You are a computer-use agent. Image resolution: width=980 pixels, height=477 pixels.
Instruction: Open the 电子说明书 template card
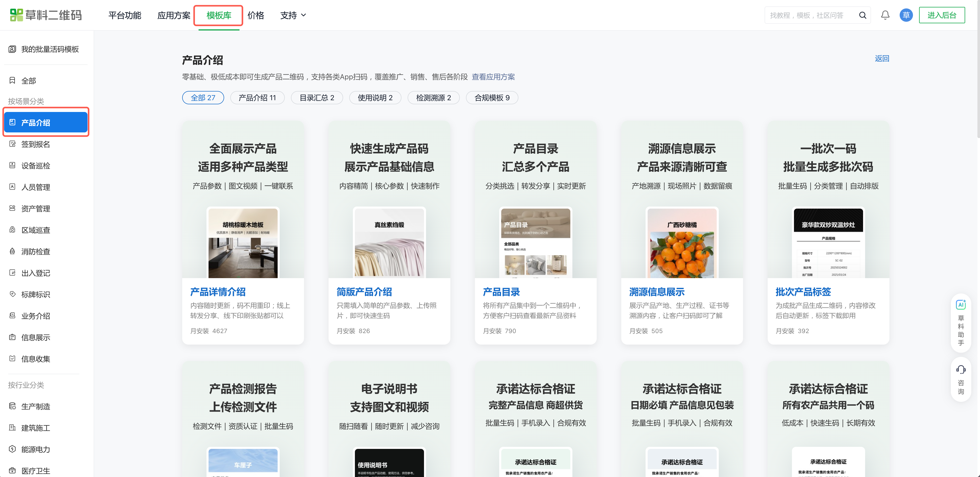[x=389, y=419]
